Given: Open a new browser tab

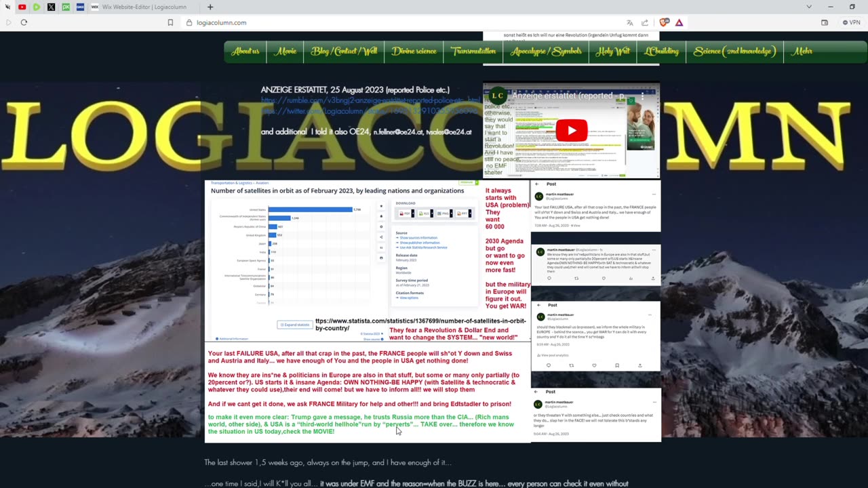Looking at the screenshot, I should tap(210, 7).
